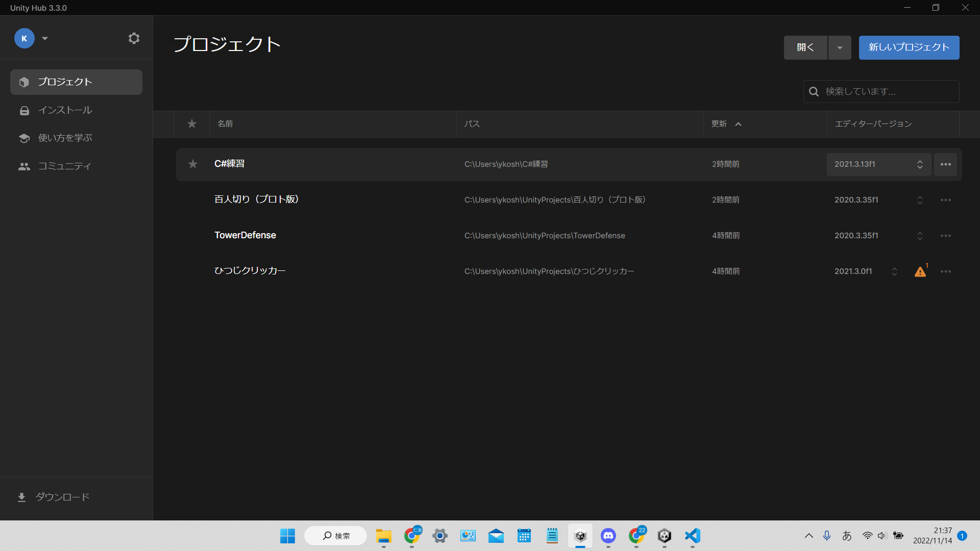Viewport: 980px width, 551px height.
Task: Open the three-dots menu for the C#練習 project
Action: tap(945, 164)
